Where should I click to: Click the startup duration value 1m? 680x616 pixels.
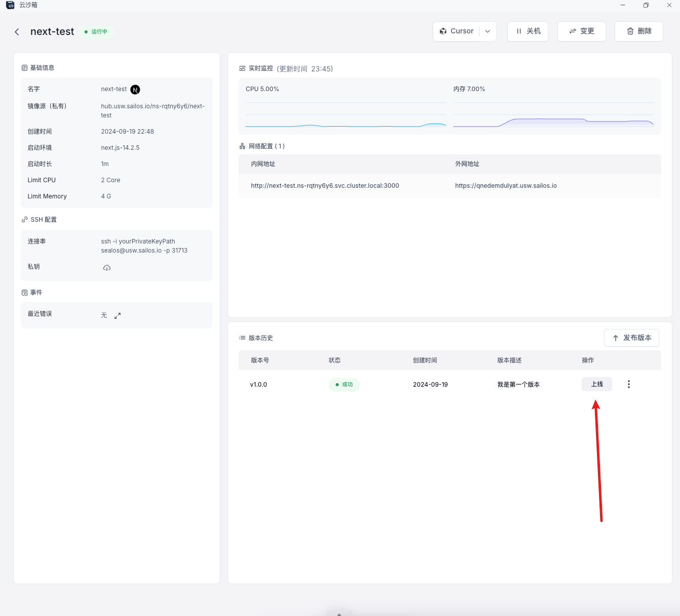(x=105, y=164)
